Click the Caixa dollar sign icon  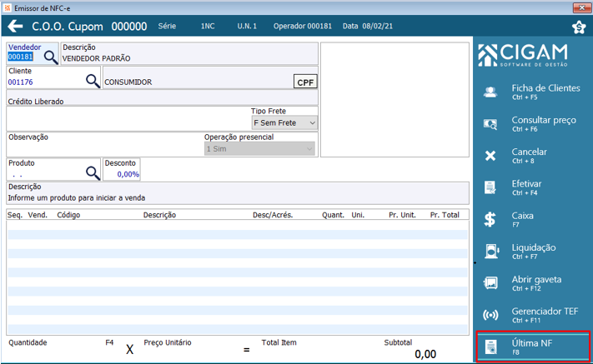point(490,219)
